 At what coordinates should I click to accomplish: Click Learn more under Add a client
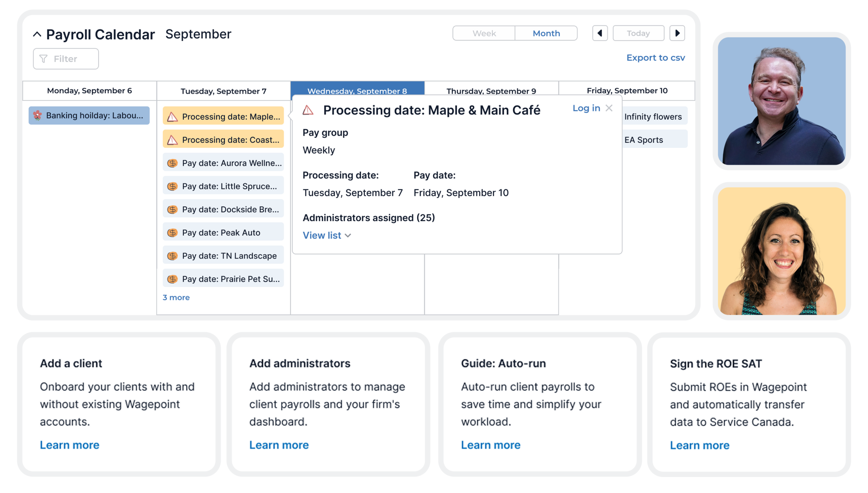tap(70, 445)
